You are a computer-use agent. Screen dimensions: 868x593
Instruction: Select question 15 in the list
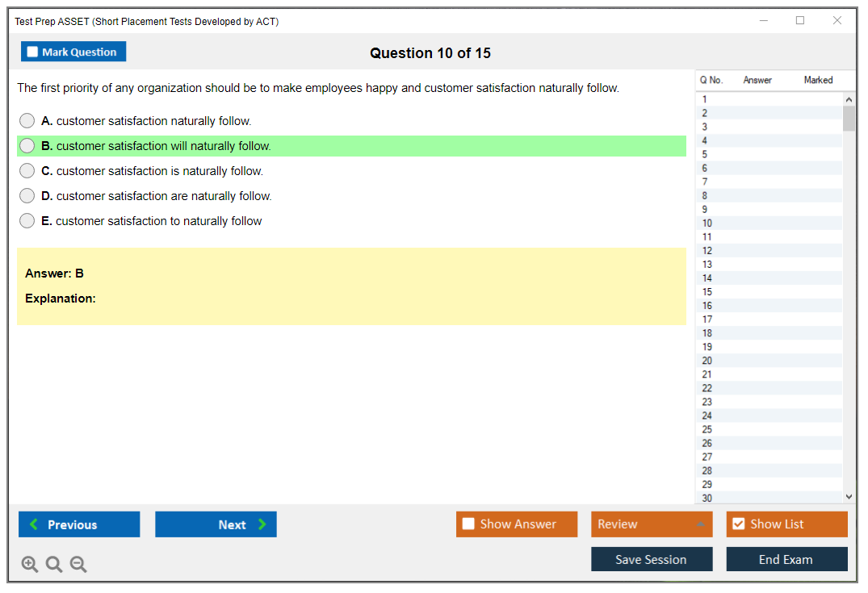click(x=707, y=292)
